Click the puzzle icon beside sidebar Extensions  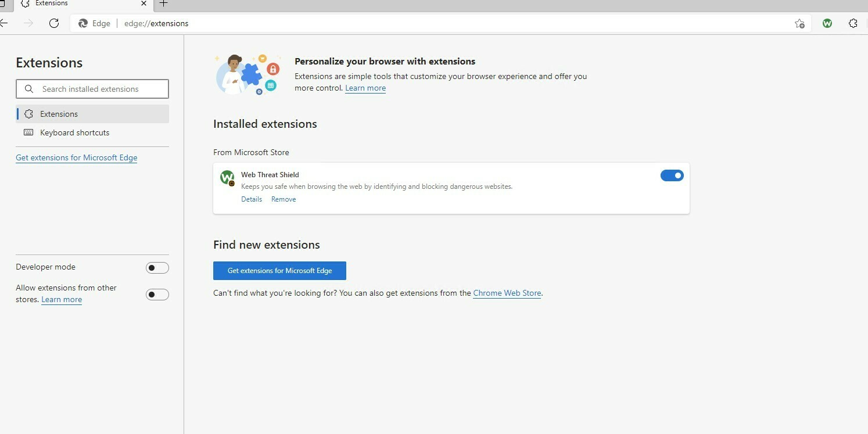[x=28, y=114]
